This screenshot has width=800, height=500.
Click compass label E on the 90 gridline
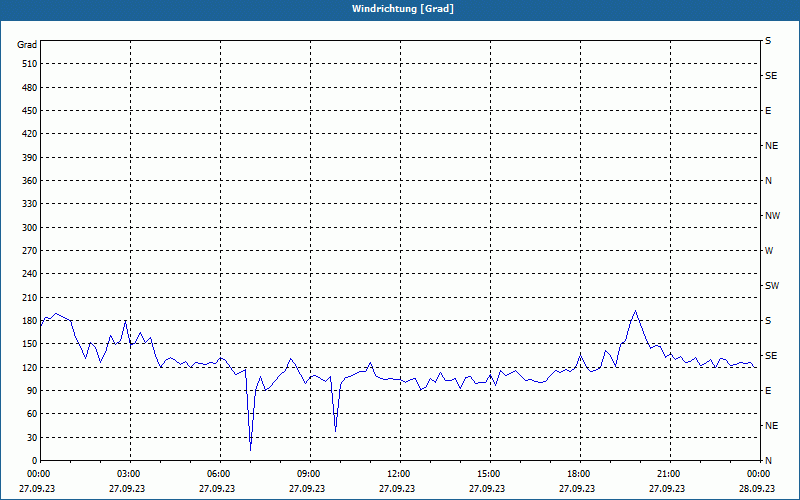(x=768, y=391)
